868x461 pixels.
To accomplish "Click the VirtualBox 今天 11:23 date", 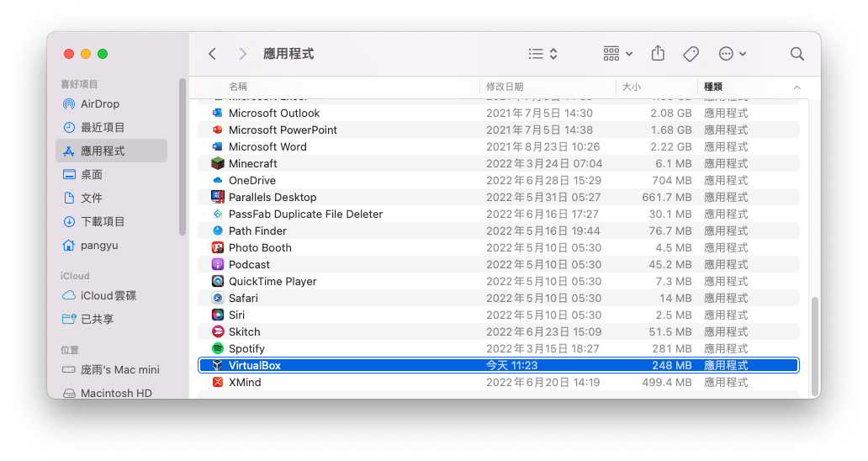I will click(512, 365).
